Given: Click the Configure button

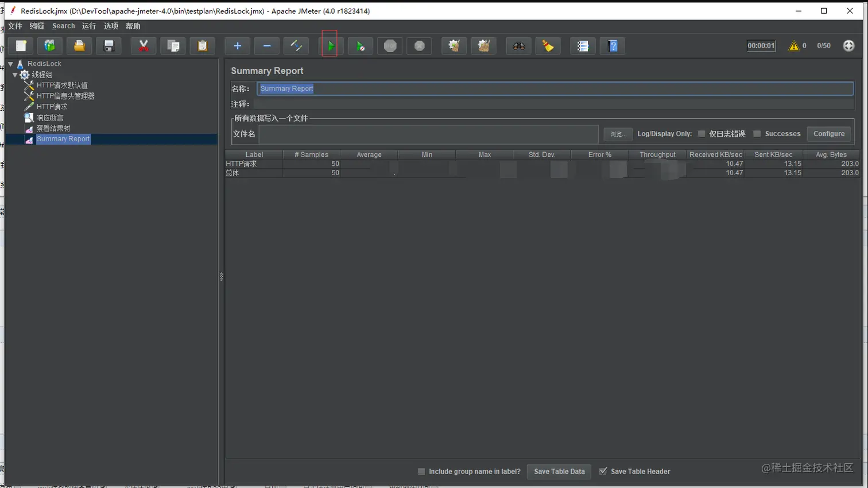Looking at the screenshot, I should coord(829,134).
